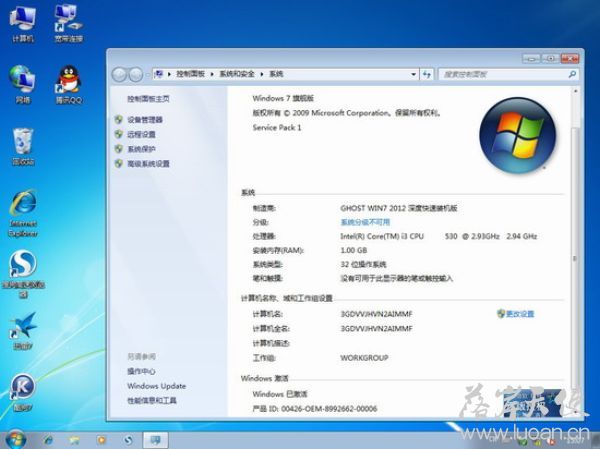Select the round K music player desktop icon
Image resolution: width=600 pixels, height=449 pixels.
coord(23,392)
